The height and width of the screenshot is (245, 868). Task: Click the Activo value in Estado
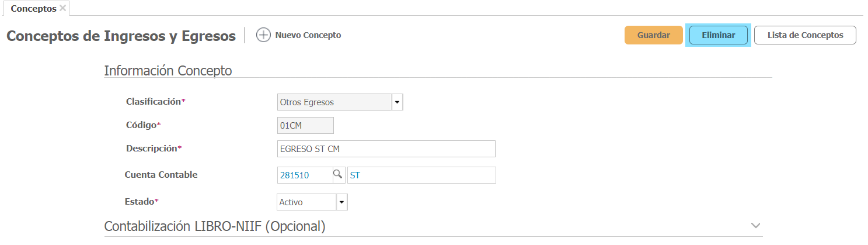click(306, 202)
